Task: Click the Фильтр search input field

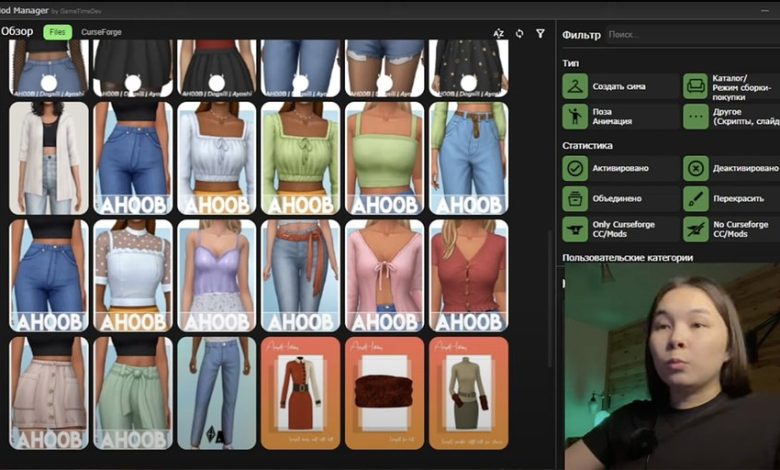Action: point(690,35)
